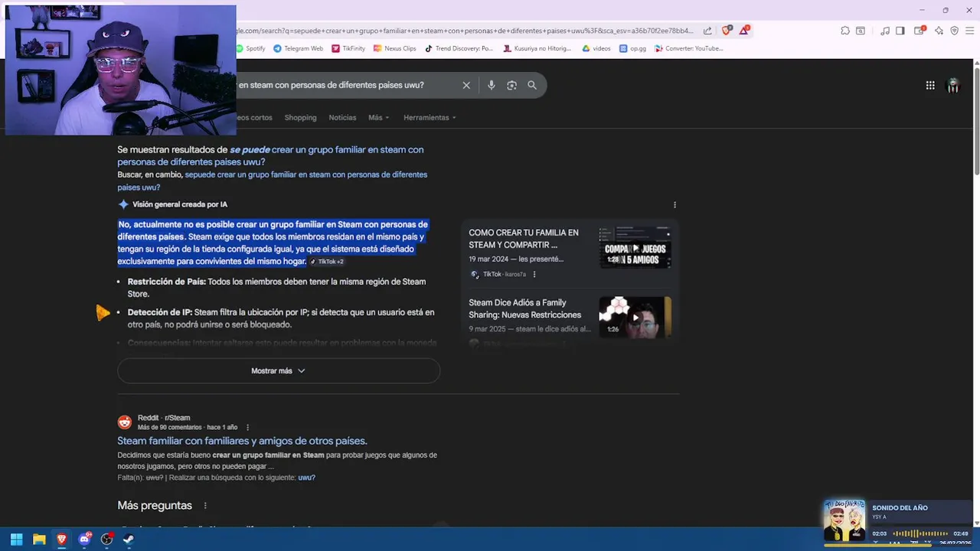Screen dimensions: 980x551
Task: Open the op.gg bookmark
Action: click(x=633, y=48)
